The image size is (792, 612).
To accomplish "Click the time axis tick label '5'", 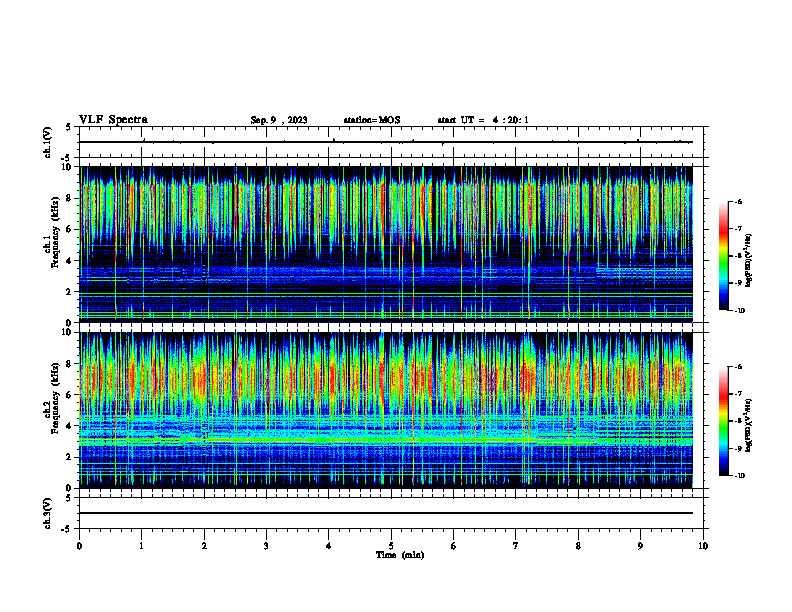I will tap(391, 546).
